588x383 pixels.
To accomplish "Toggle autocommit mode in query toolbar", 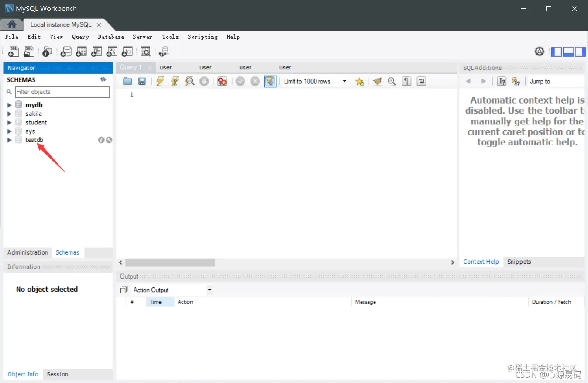I will 270,81.
